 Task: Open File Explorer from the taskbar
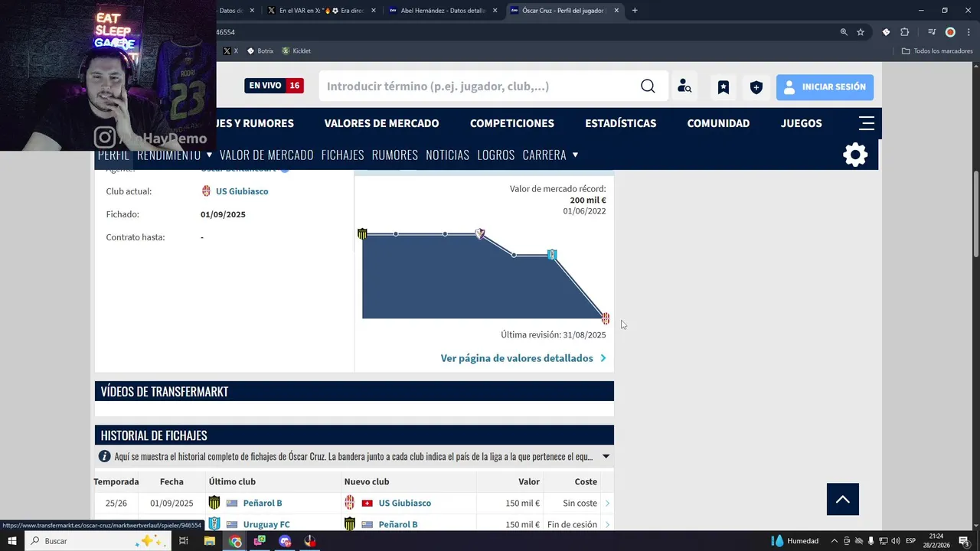point(210,541)
